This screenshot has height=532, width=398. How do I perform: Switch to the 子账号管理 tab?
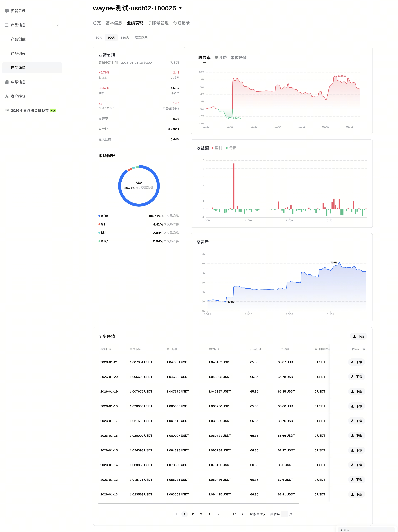pyautogui.click(x=158, y=23)
